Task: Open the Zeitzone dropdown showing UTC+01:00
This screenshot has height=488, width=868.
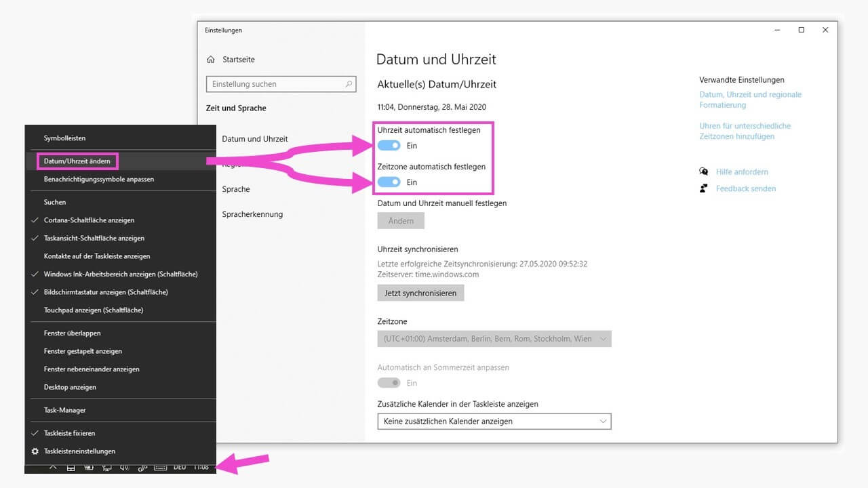Action: [x=494, y=339]
